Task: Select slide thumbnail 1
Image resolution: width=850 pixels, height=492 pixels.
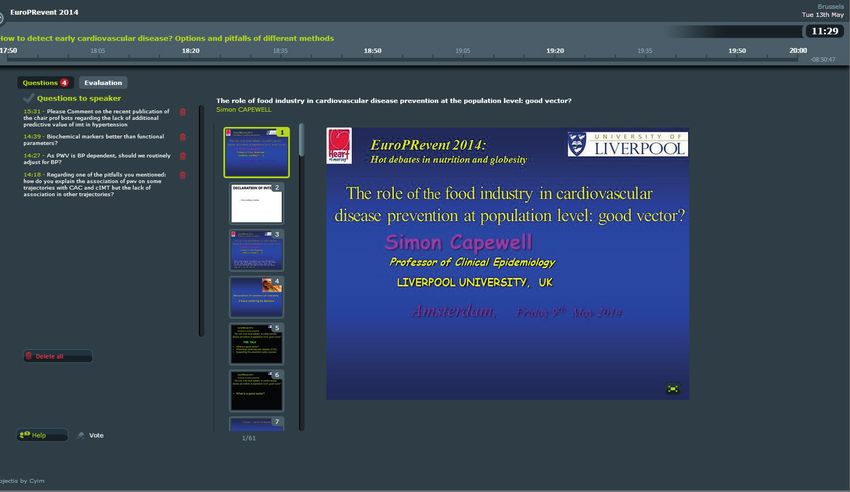Action: click(256, 152)
